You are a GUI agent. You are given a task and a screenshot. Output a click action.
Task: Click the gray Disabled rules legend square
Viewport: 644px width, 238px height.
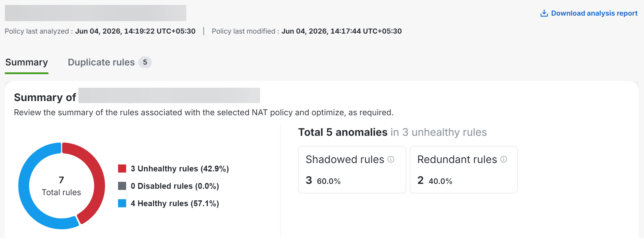(x=122, y=186)
